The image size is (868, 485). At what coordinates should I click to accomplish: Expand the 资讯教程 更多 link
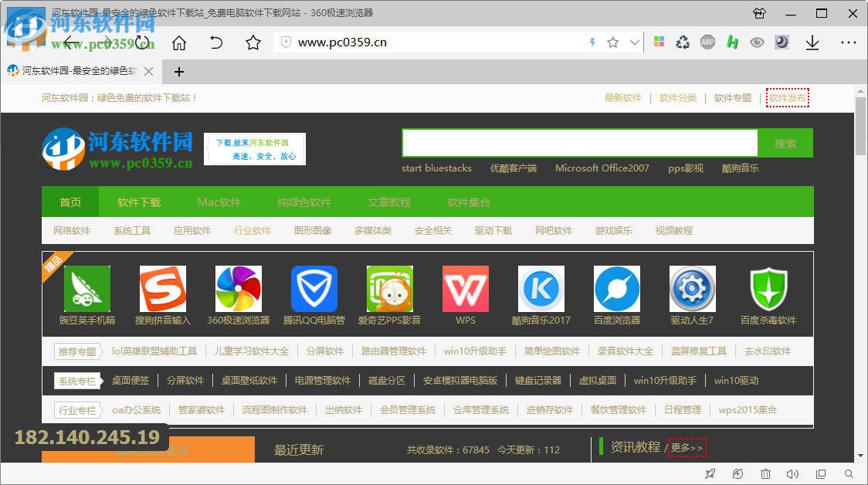[x=687, y=447]
